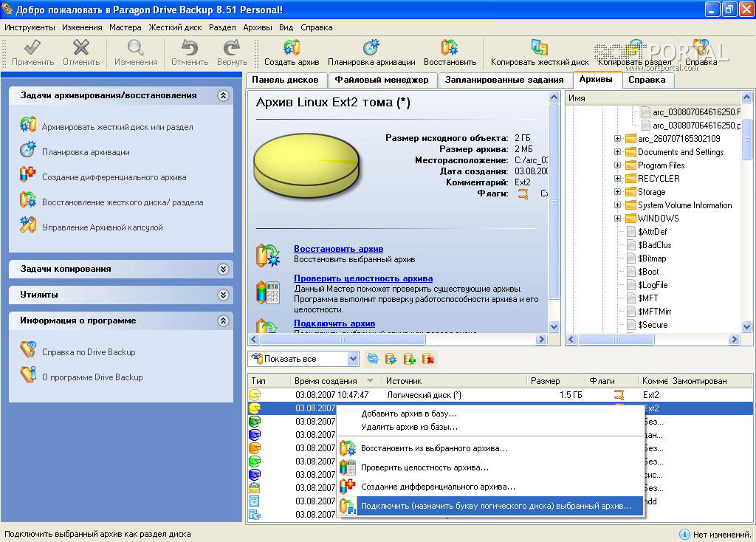
Task: Click the undo arrow Отменить icon
Action: tap(190, 47)
